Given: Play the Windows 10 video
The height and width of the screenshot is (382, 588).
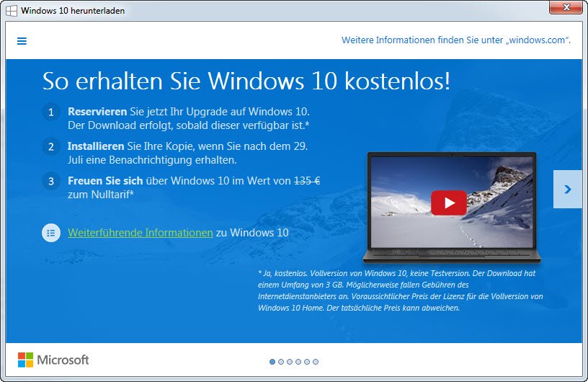Looking at the screenshot, I should (448, 203).
